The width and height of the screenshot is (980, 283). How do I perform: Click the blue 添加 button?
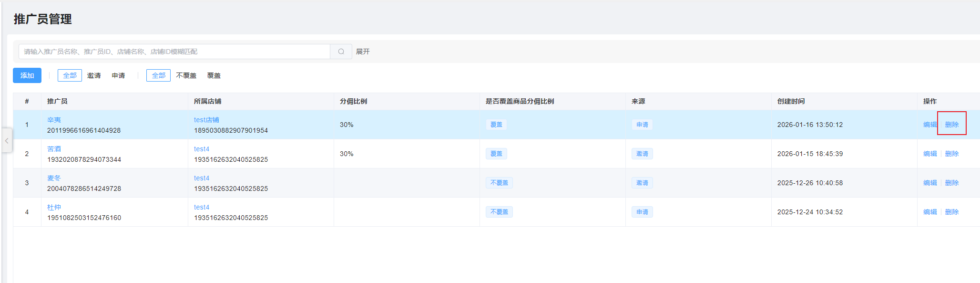click(27, 75)
